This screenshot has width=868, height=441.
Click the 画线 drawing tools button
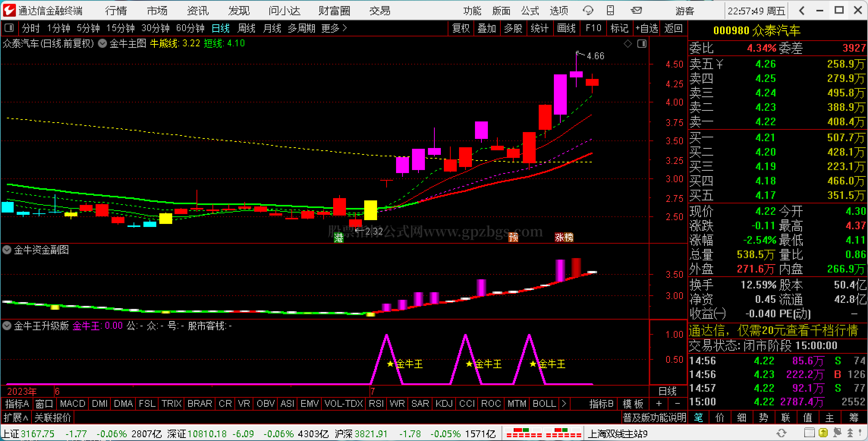point(566,28)
